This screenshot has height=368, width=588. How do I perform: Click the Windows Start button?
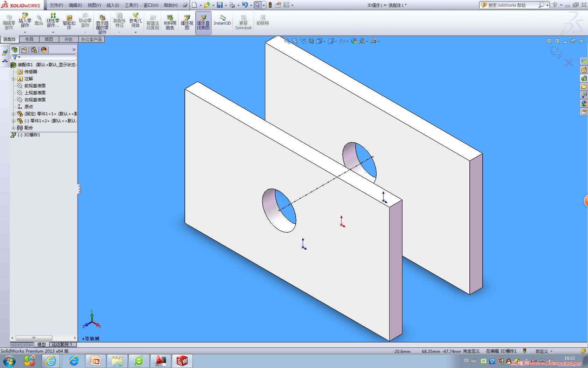coord(9,361)
